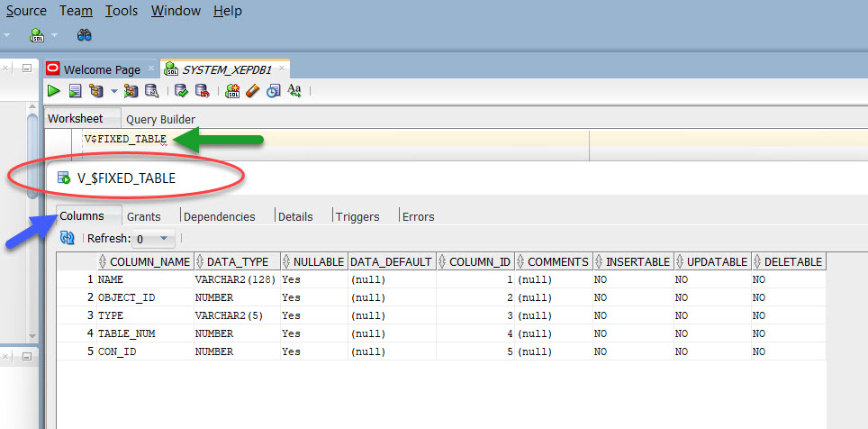This screenshot has width=868, height=429.
Task: Open the Tools menu
Action: (122, 11)
